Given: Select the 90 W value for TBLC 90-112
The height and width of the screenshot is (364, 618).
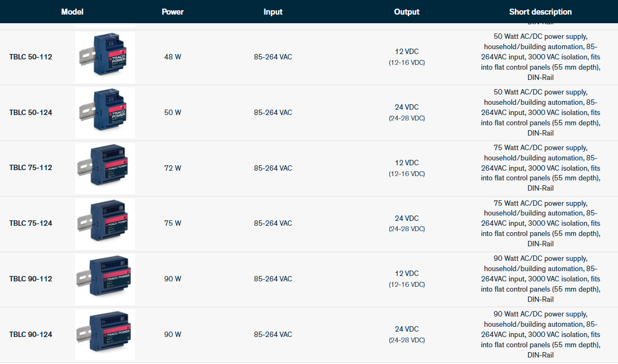Looking at the screenshot, I should click(172, 279).
